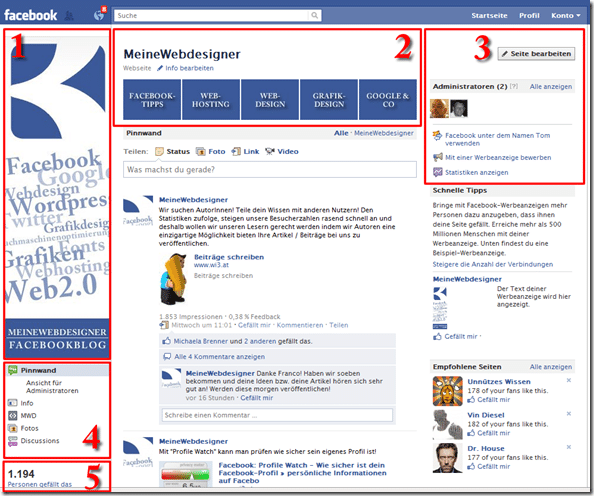Click the search magnifier button
The image size is (594, 496).
pos(314,16)
